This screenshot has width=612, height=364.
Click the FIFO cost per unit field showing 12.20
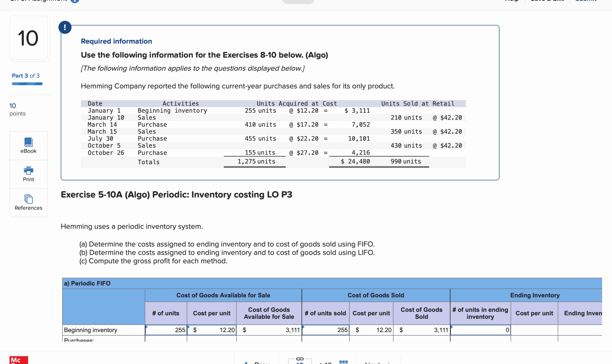(212, 330)
